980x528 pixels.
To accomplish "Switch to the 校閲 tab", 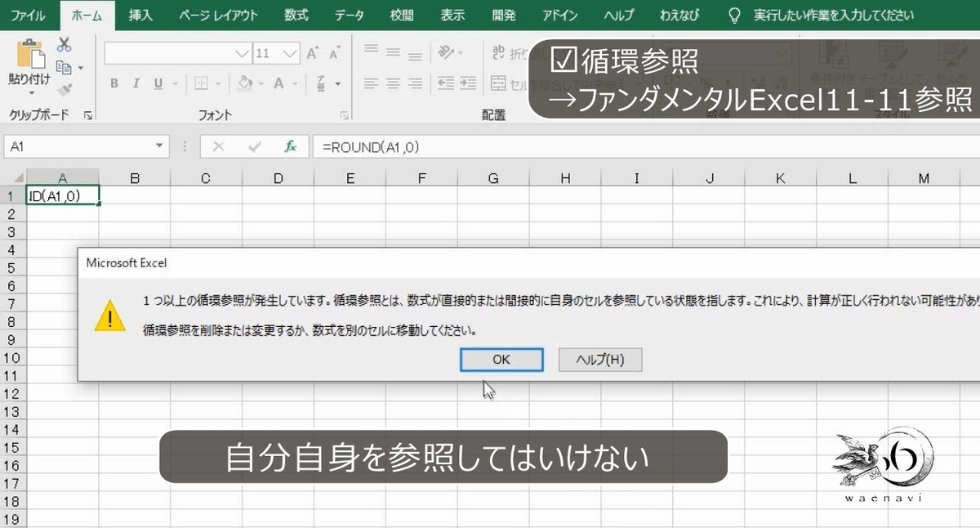I will coord(402,15).
